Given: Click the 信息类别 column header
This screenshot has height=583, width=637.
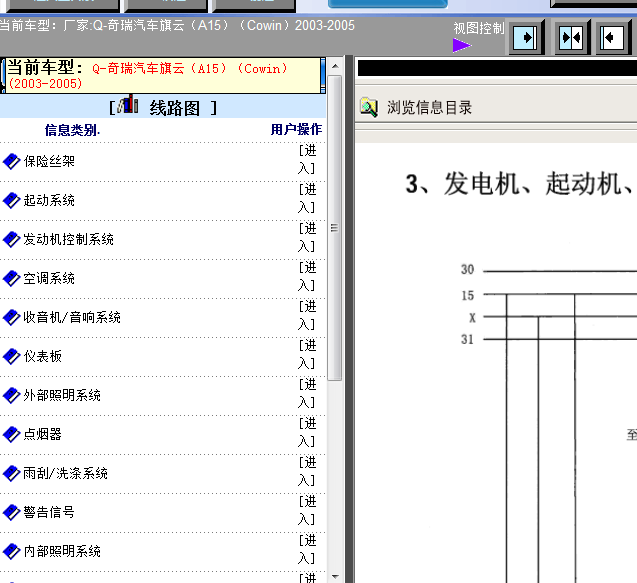Looking at the screenshot, I should click(x=72, y=130).
